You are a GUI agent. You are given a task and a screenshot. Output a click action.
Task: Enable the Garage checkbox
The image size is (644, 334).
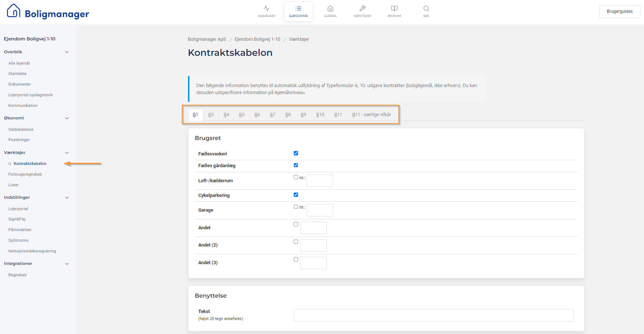[x=296, y=206]
